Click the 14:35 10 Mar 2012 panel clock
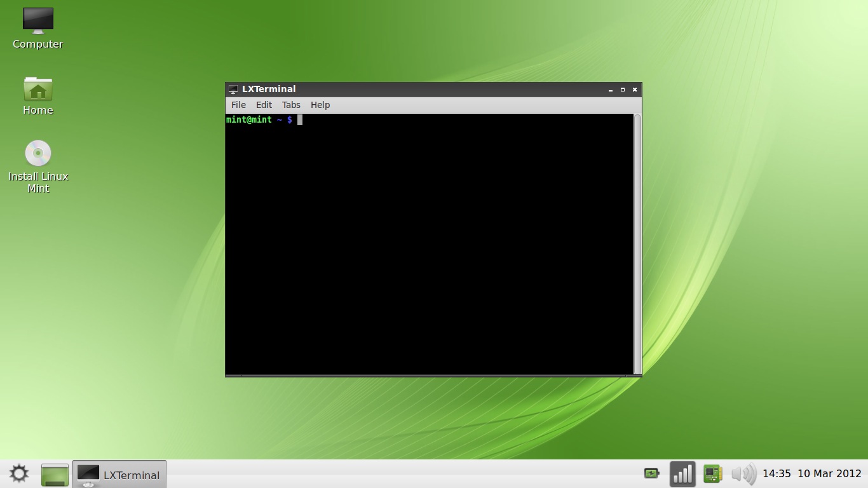 click(x=811, y=474)
